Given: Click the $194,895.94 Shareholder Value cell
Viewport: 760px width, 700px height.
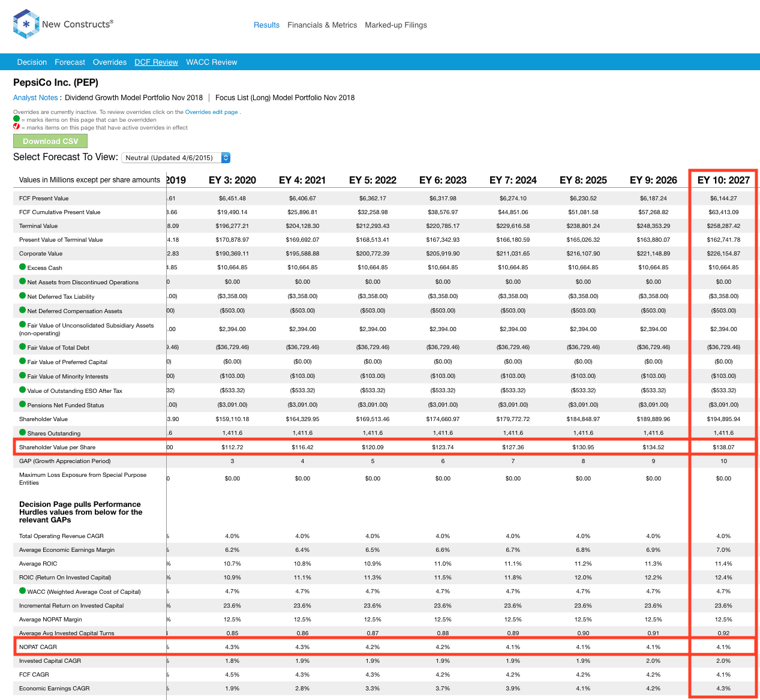Looking at the screenshot, I should pos(723,419).
